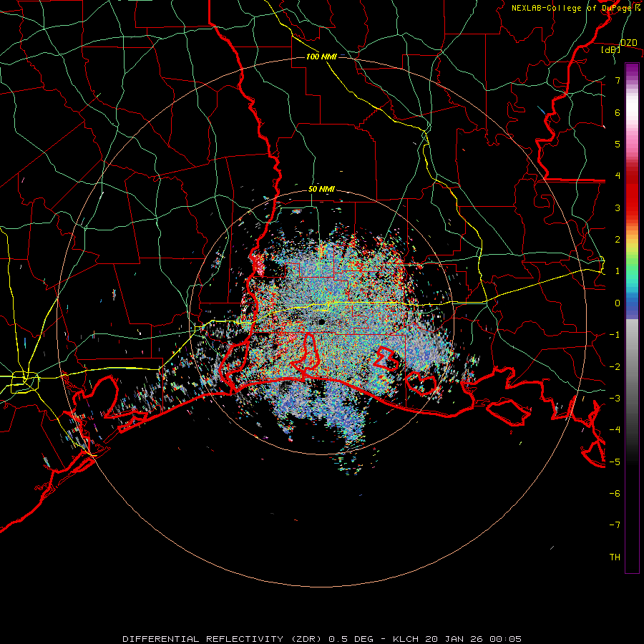Click the -7 value on color scale

[615, 525]
